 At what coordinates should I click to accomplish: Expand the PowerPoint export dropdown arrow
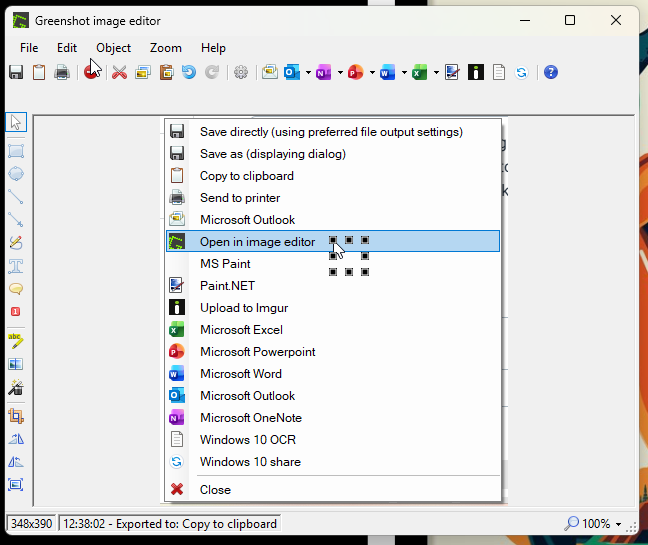click(x=372, y=73)
